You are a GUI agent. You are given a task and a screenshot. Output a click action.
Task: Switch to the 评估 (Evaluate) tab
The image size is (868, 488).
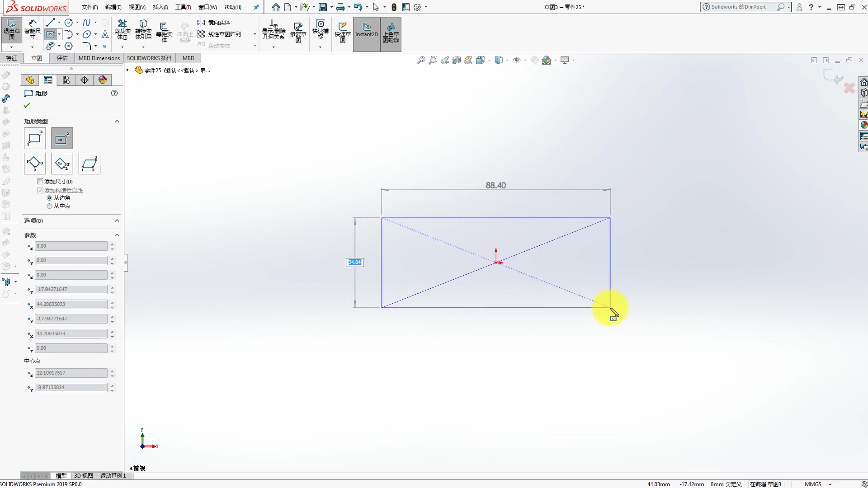[x=62, y=58]
